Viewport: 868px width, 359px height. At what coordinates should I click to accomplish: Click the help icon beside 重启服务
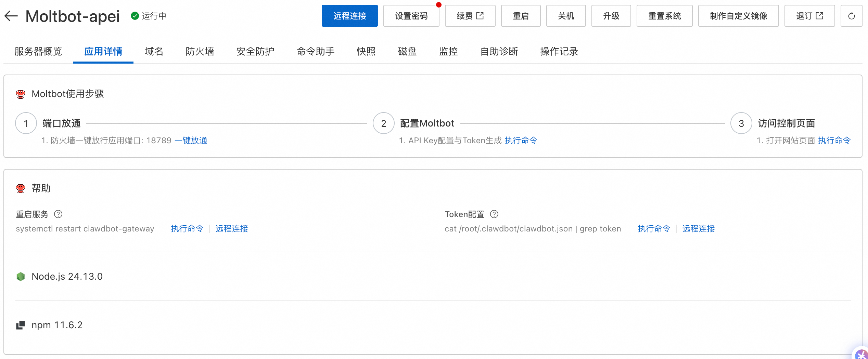pos(58,214)
